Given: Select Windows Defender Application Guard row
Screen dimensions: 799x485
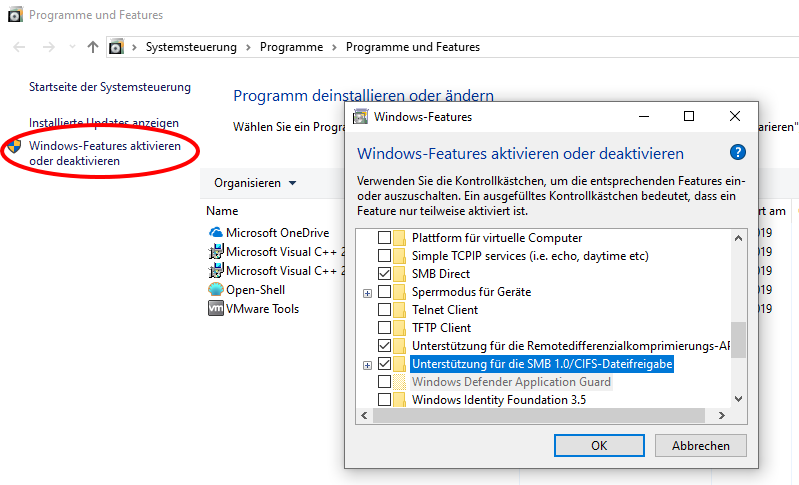Looking at the screenshot, I should coord(511,382).
